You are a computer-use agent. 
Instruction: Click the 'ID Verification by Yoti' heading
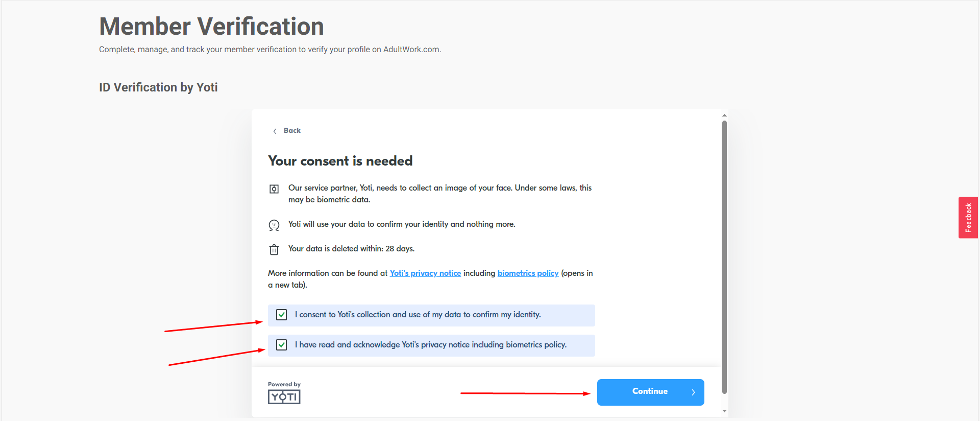point(158,87)
